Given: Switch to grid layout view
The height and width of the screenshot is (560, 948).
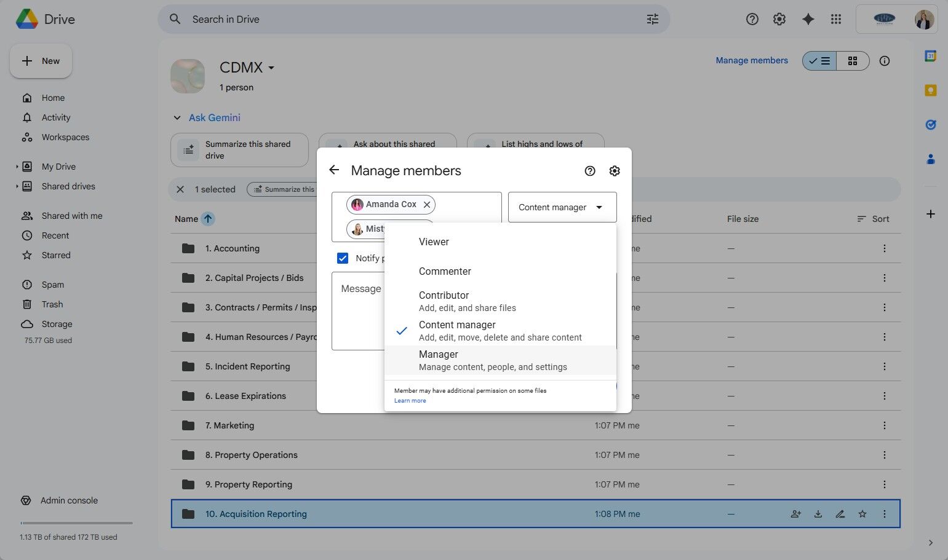Looking at the screenshot, I should 852,61.
